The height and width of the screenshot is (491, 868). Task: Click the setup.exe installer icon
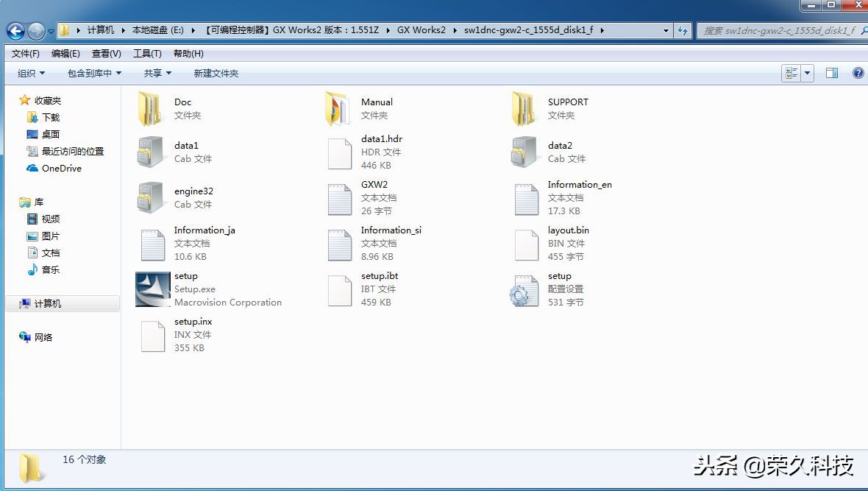(x=153, y=289)
